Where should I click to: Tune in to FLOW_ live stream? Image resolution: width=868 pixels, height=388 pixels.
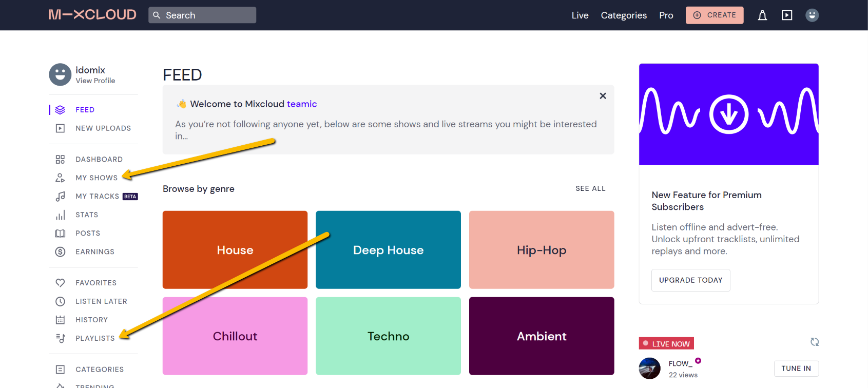coord(796,368)
